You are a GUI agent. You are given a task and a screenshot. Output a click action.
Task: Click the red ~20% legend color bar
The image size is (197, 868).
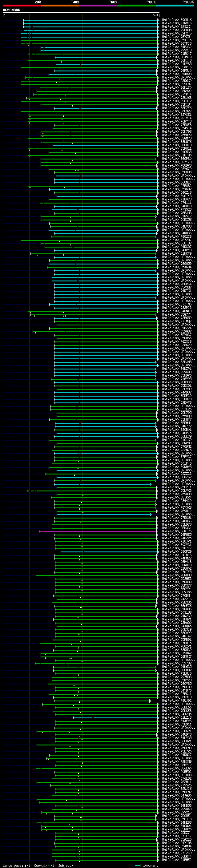pyautogui.click(x=22, y=6)
